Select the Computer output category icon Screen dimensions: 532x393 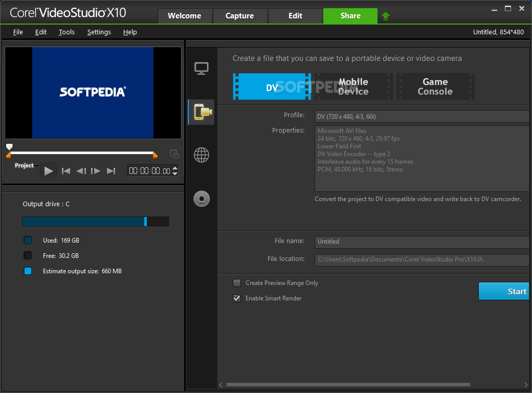(x=202, y=68)
